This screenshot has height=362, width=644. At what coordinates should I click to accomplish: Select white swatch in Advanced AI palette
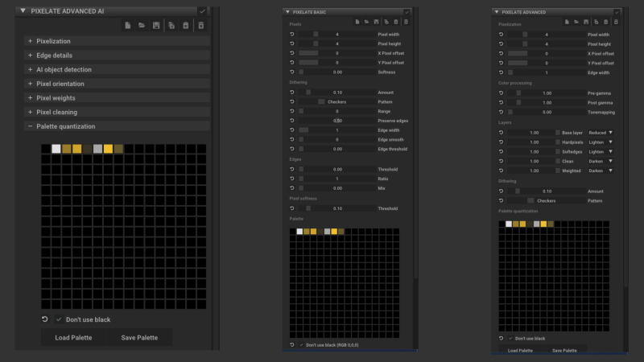tap(56, 149)
